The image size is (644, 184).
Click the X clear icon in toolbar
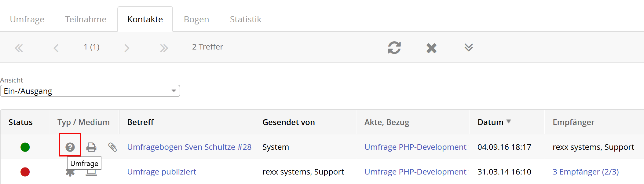(431, 48)
